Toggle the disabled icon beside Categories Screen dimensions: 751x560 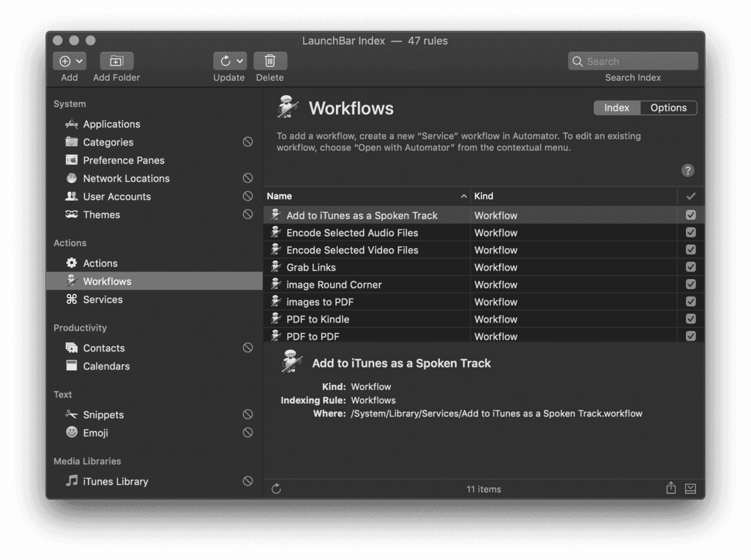tap(247, 142)
